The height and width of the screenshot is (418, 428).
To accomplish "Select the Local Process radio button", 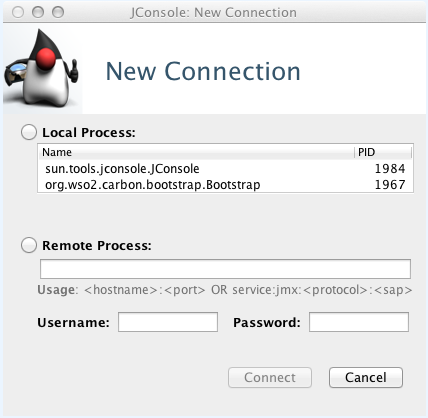I will (x=29, y=132).
